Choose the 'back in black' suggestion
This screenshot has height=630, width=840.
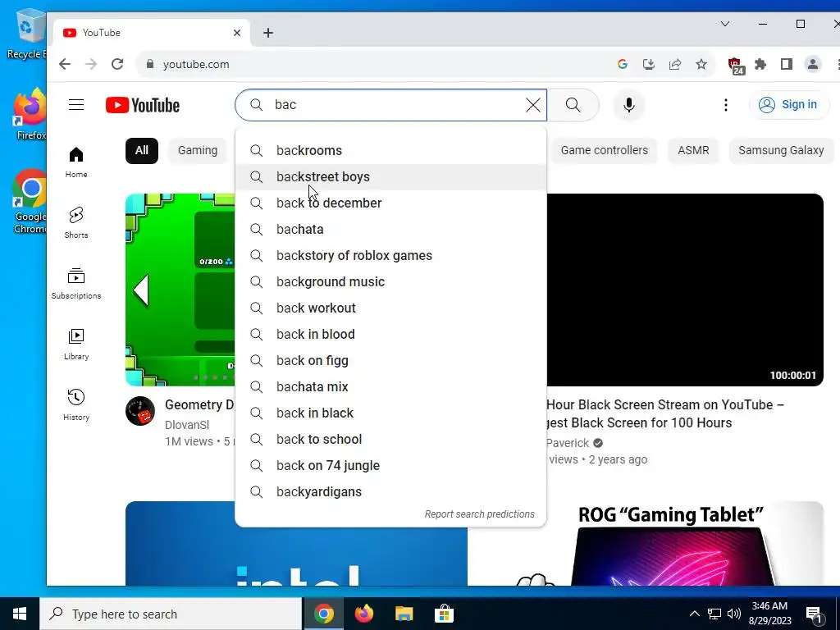tap(390, 413)
